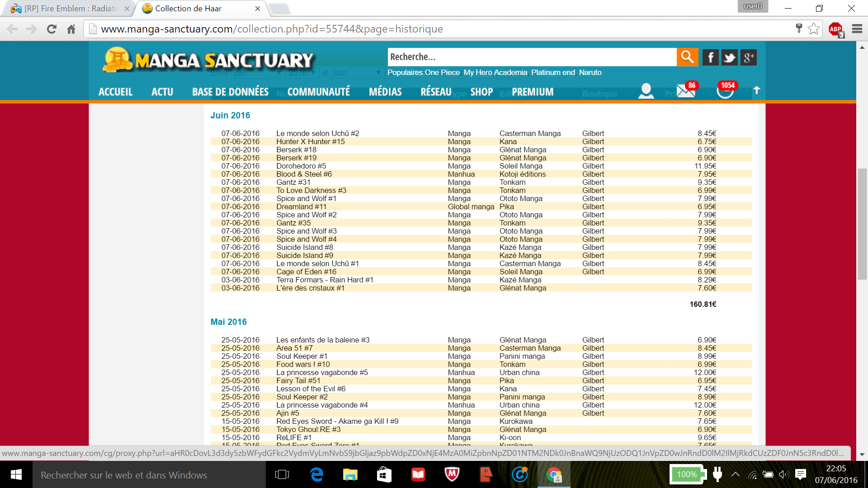
Task: Go to Chrome home page
Action: coord(71,29)
